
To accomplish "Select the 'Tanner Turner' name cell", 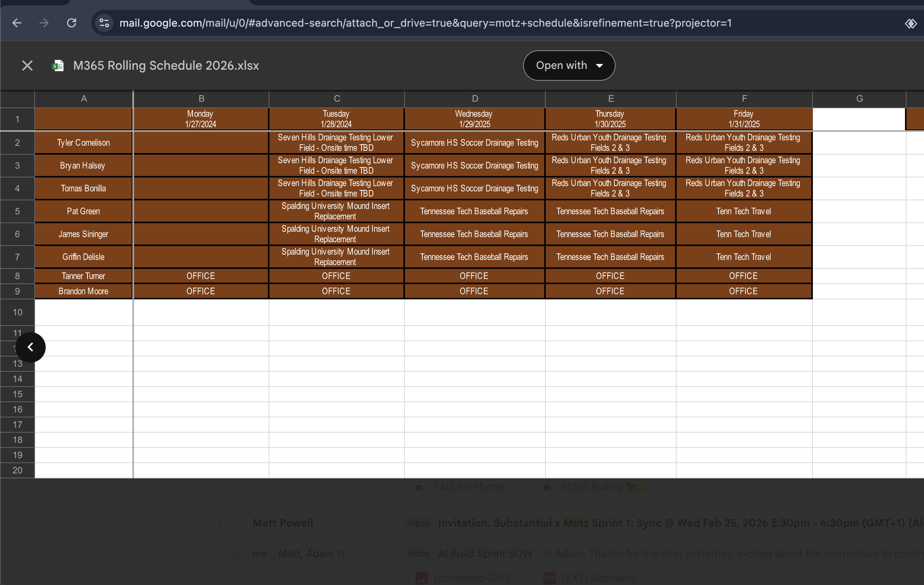I will (84, 276).
